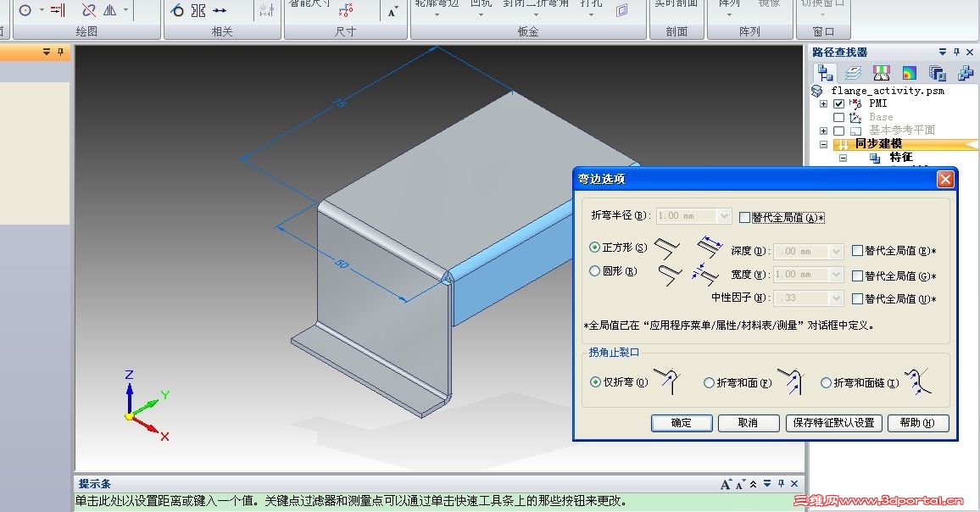Viewport: 980px width, 512px height.
Task: Click 保存特征默认设置 button
Action: point(833,423)
